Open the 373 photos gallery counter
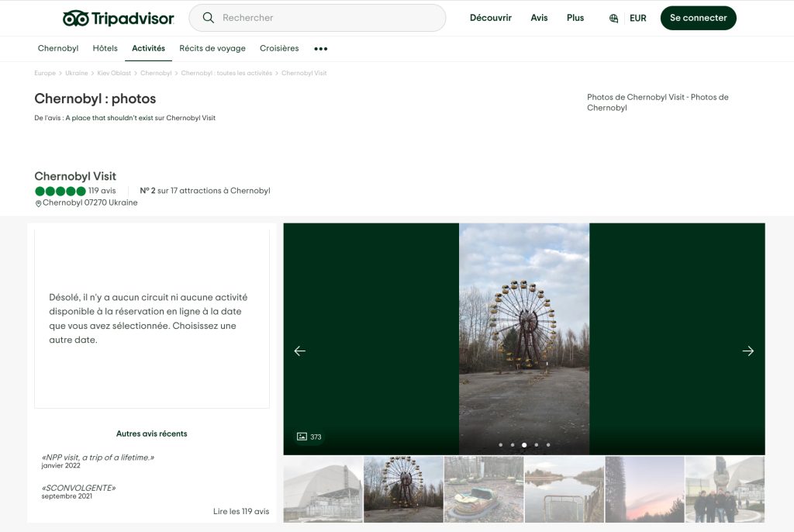This screenshot has height=532, width=794. pos(309,437)
